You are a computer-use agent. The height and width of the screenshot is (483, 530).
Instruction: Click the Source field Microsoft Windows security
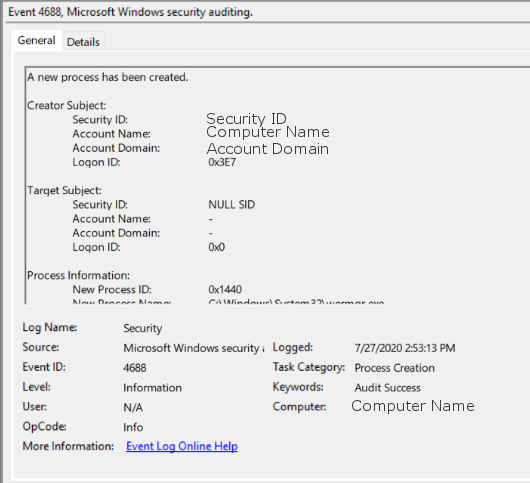click(x=194, y=348)
